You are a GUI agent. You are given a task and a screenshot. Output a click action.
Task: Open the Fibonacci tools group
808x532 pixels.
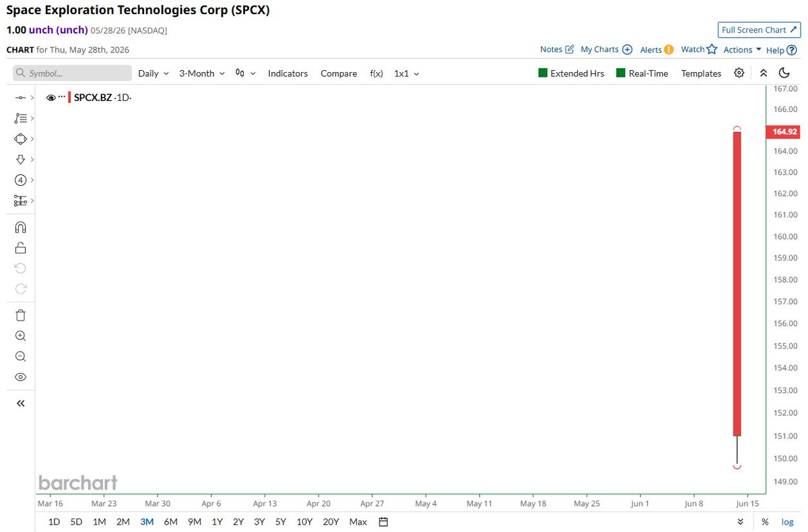pyautogui.click(x=20, y=119)
